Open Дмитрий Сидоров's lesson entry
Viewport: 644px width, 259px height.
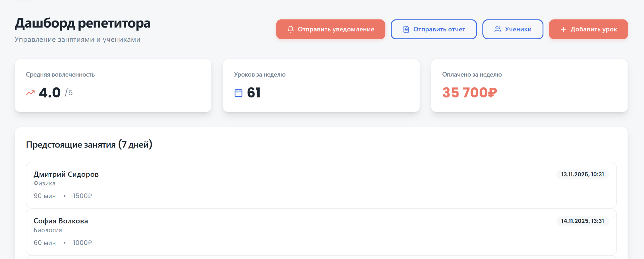321,185
